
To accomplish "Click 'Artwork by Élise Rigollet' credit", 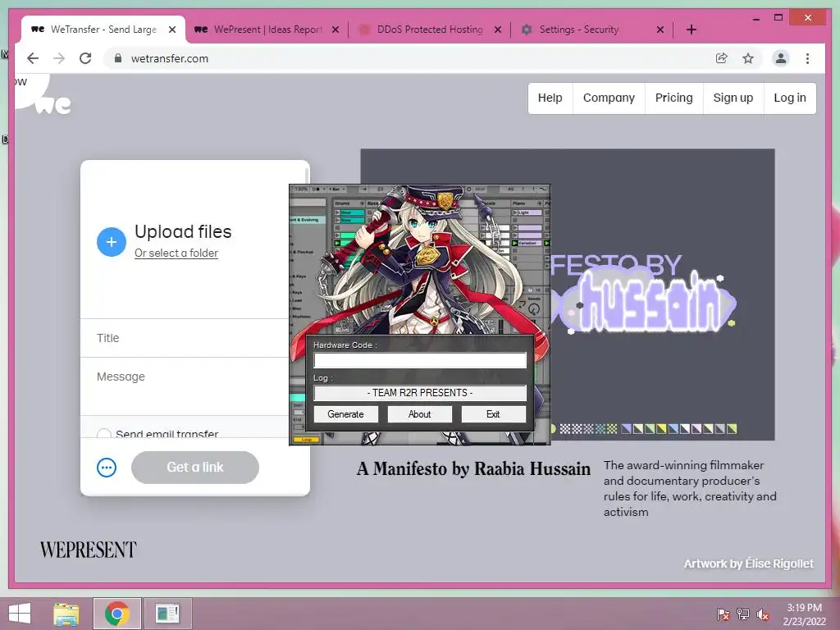I will (749, 564).
